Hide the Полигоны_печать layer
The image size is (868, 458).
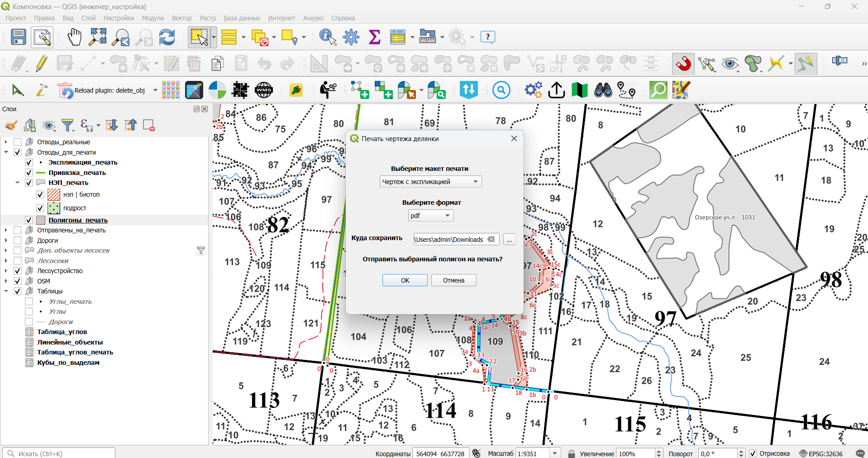(x=29, y=220)
